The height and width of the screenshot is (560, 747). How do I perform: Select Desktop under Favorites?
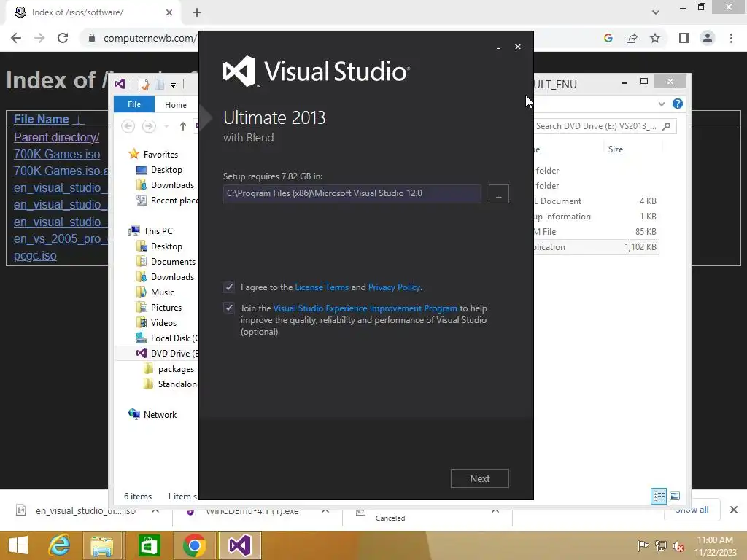point(166,169)
